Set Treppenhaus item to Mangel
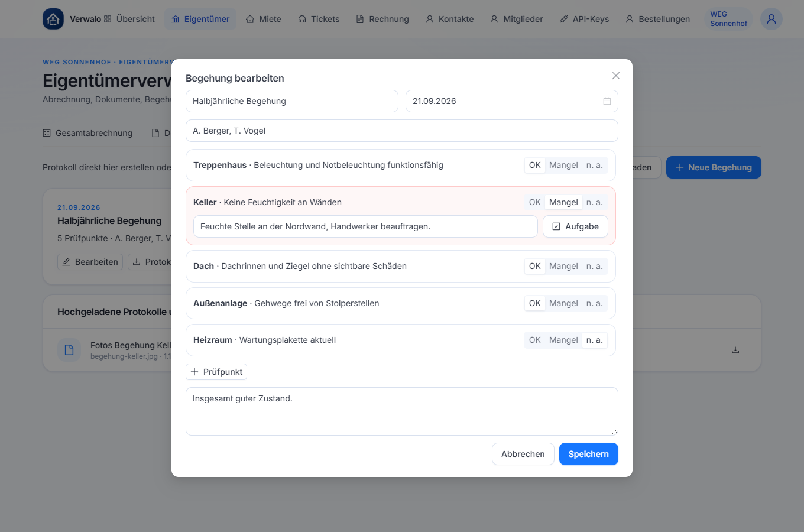 click(x=563, y=165)
